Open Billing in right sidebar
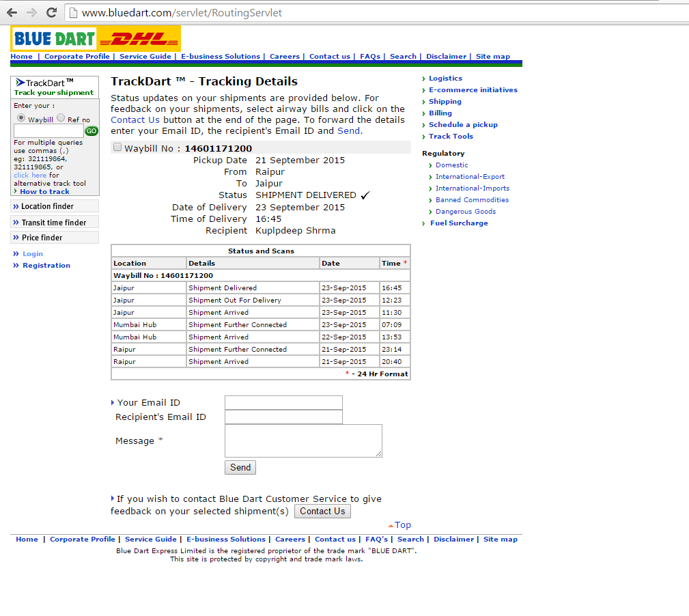Image resolution: width=689 pixels, height=616 pixels. click(440, 113)
